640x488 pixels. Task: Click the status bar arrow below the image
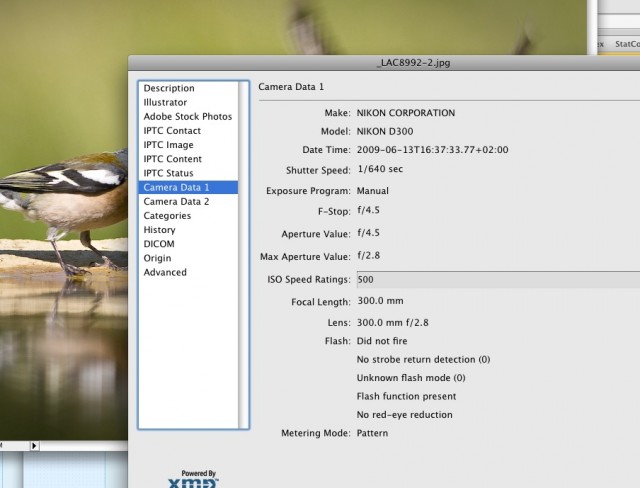tap(34, 445)
